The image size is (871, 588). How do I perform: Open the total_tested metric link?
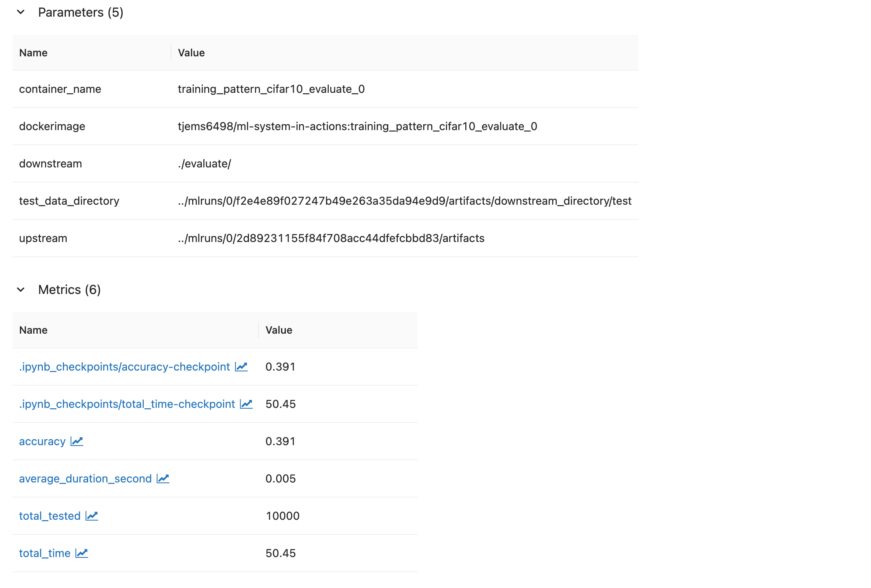[x=50, y=516]
